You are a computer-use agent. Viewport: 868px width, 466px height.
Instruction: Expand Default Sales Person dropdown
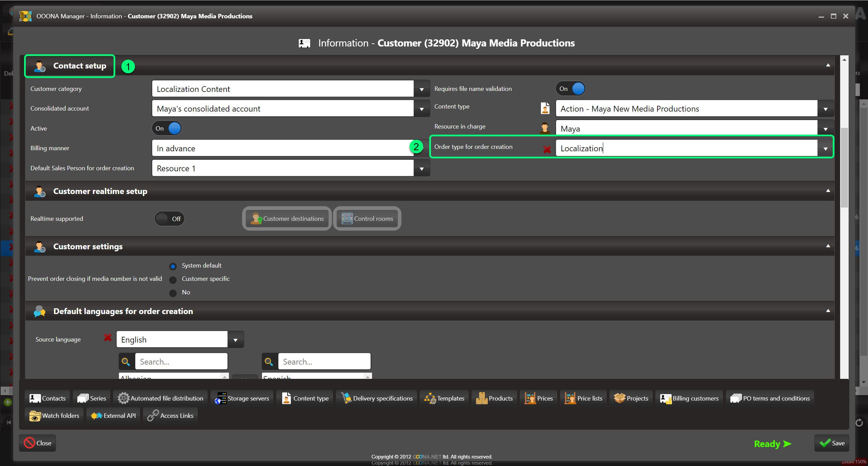pos(421,169)
